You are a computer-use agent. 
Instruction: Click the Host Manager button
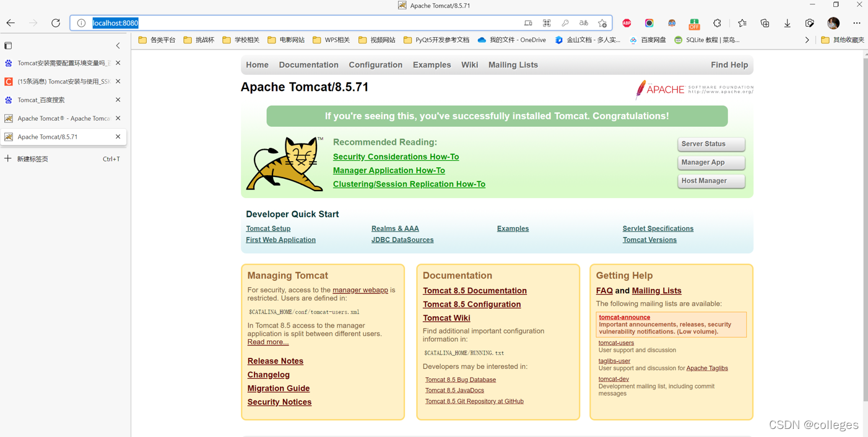coord(711,181)
